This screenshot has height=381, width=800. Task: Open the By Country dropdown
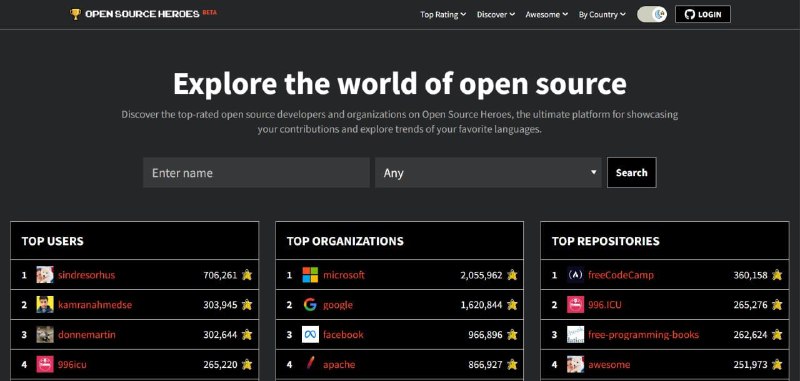coord(602,15)
